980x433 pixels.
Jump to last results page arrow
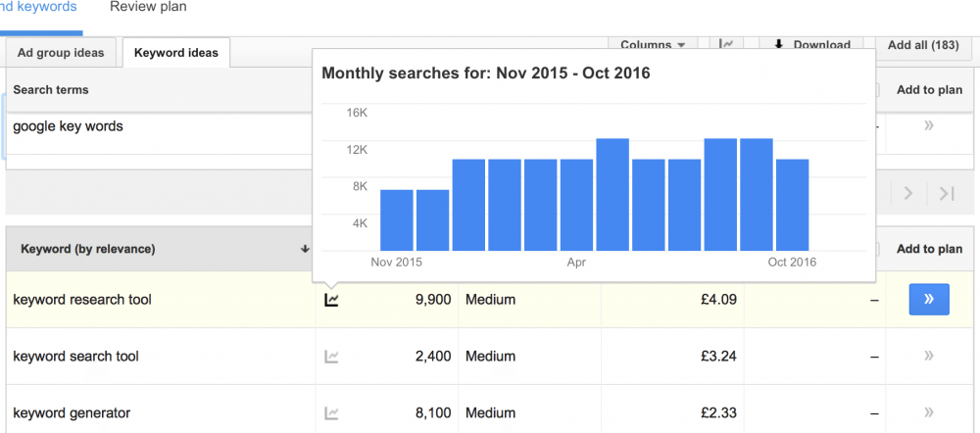[947, 194]
